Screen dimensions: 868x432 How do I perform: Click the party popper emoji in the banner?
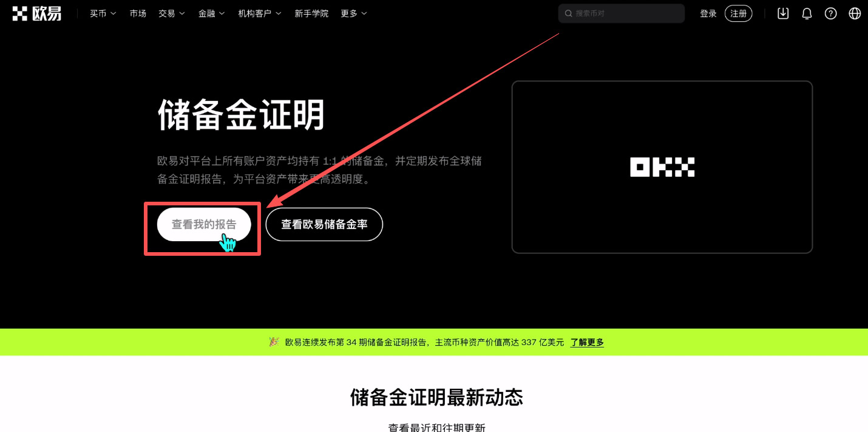(275, 341)
